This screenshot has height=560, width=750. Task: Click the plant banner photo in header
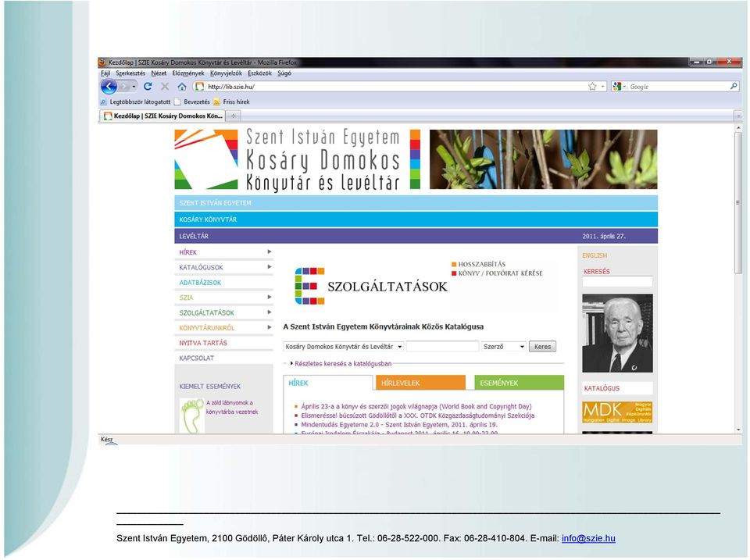pyautogui.click(x=544, y=159)
